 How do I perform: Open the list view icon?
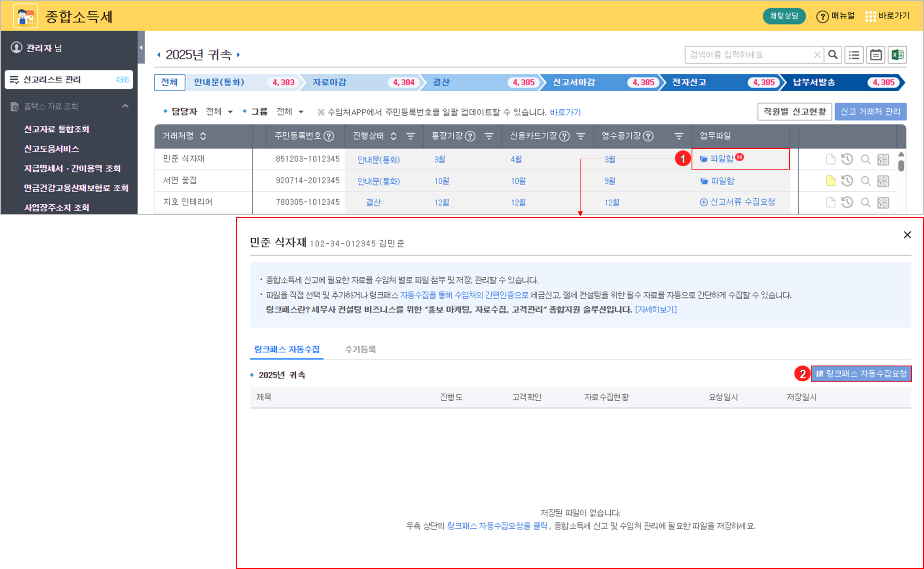tap(854, 55)
